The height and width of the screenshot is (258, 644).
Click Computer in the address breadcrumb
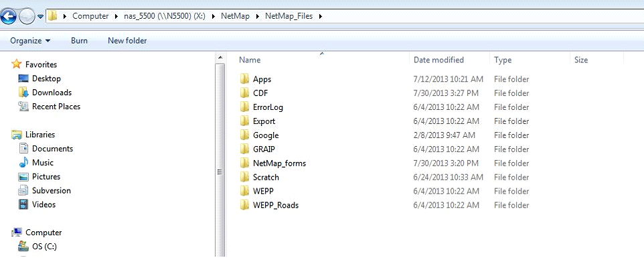coord(90,17)
